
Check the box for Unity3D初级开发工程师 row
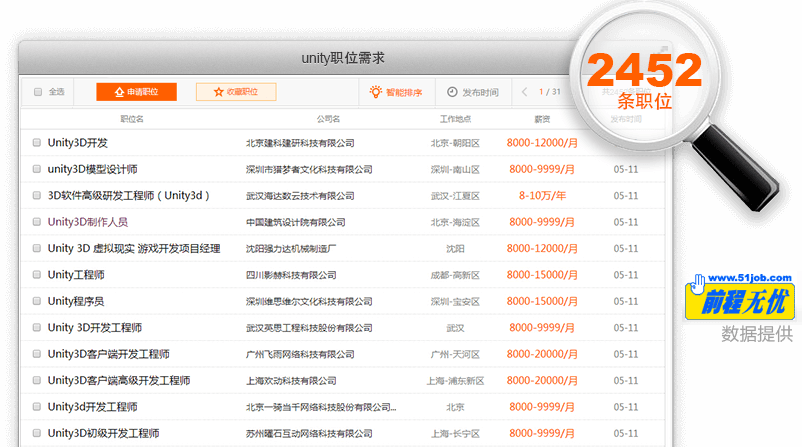tap(37, 433)
